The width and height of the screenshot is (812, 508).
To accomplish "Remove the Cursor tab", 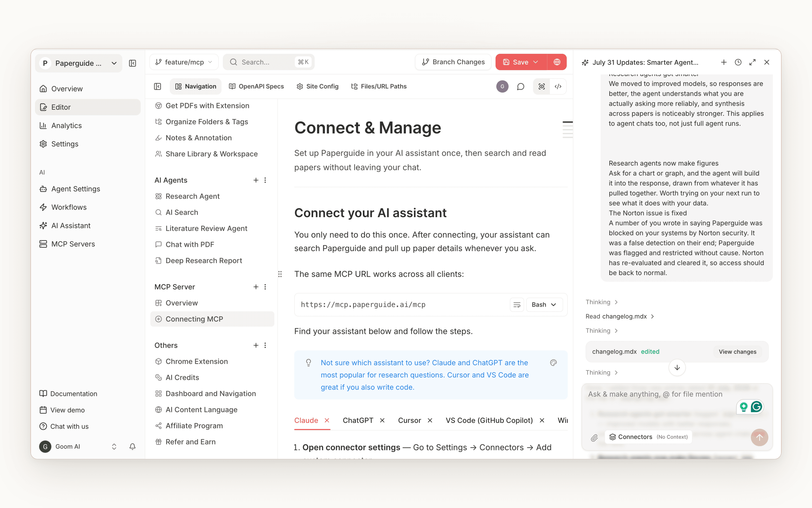I will click(430, 420).
